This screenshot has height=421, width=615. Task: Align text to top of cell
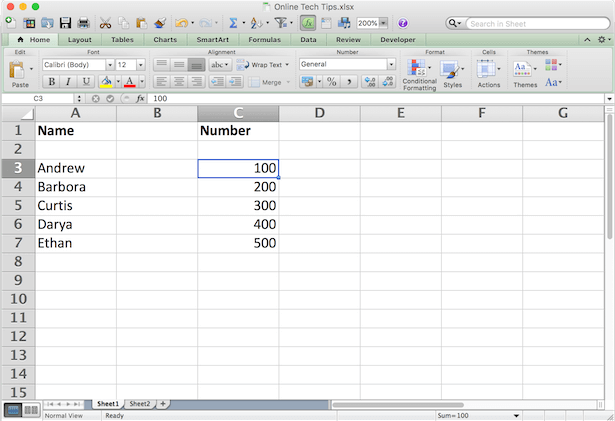tap(162, 65)
